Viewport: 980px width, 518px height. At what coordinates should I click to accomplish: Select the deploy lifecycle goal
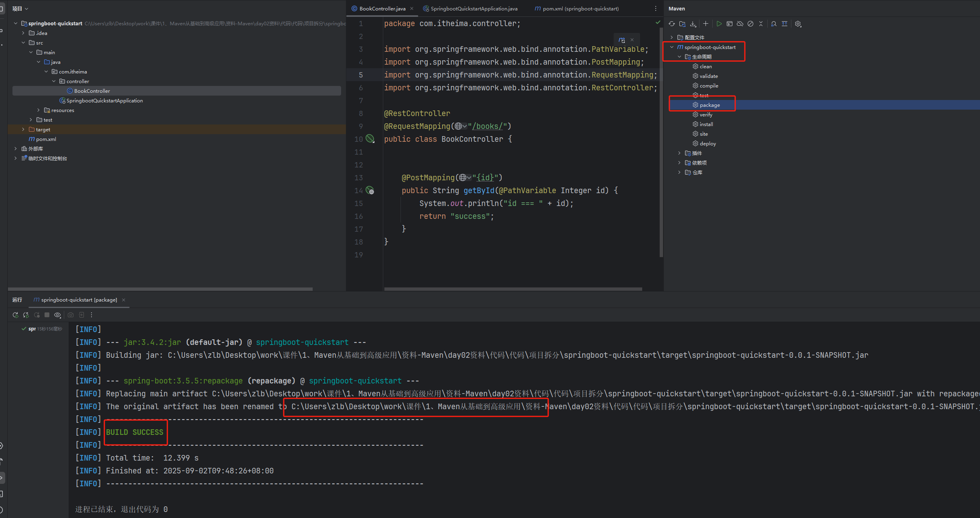[x=704, y=143]
